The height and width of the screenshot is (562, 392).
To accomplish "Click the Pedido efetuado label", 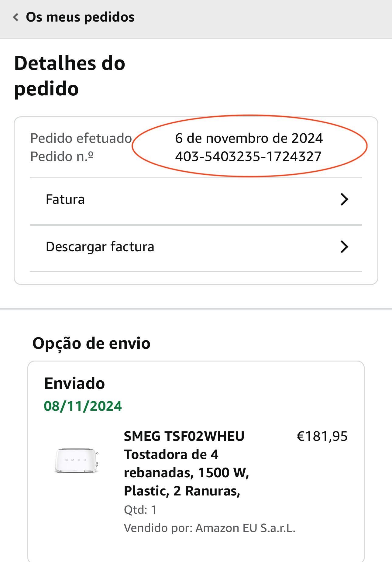I will coord(81,139).
